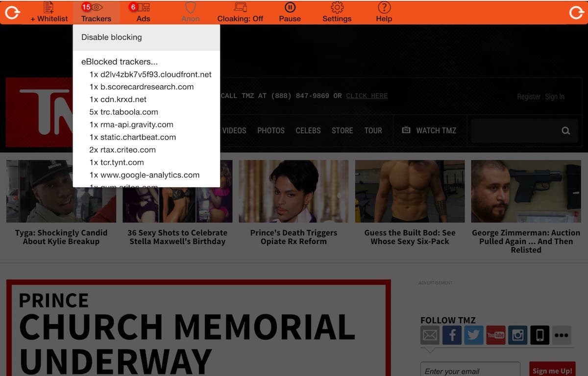
Task: Click static.chartbeat.com tracker entry
Action: 133,137
